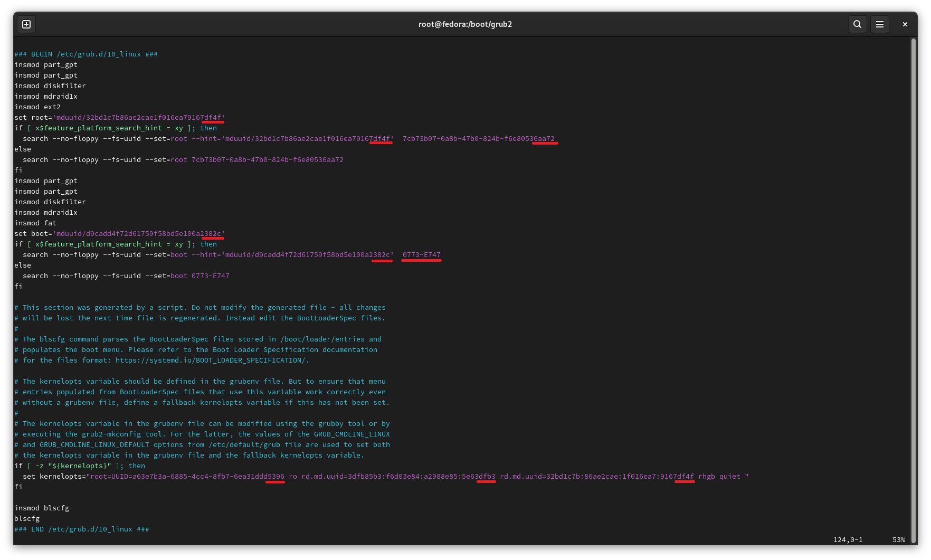This screenshot has height=560, width=931.
Task: Click UUID 7cb73b07-0a8b-47b0-824b-f6e80536aa72 after hint
Action: coord(479,138)
